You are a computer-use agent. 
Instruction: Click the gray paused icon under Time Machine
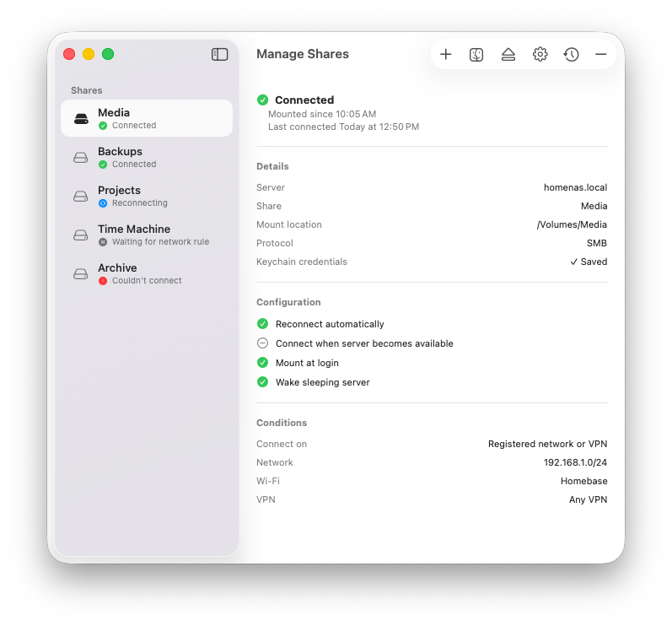click(x=103, y=242)
